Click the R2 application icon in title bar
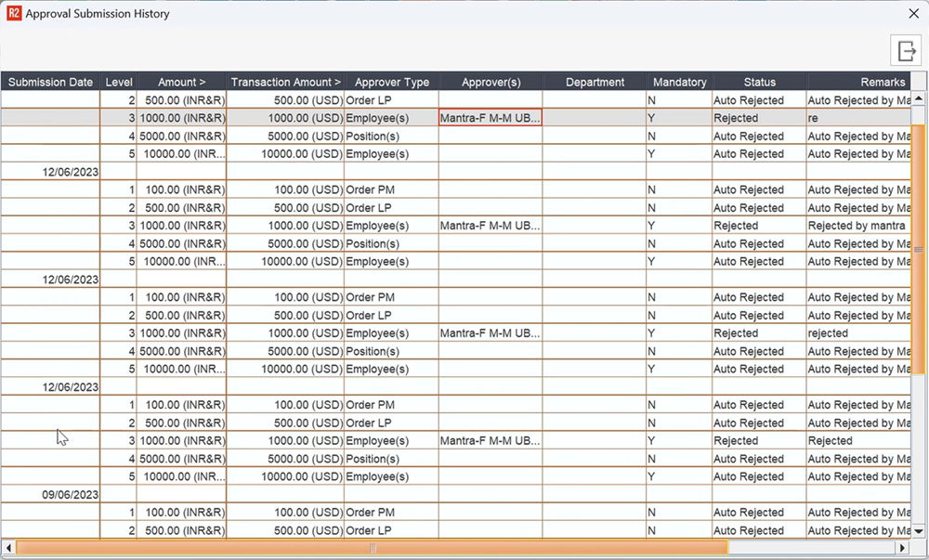The height and width of the screenshot is (560, 929). [x=13, y=14]
